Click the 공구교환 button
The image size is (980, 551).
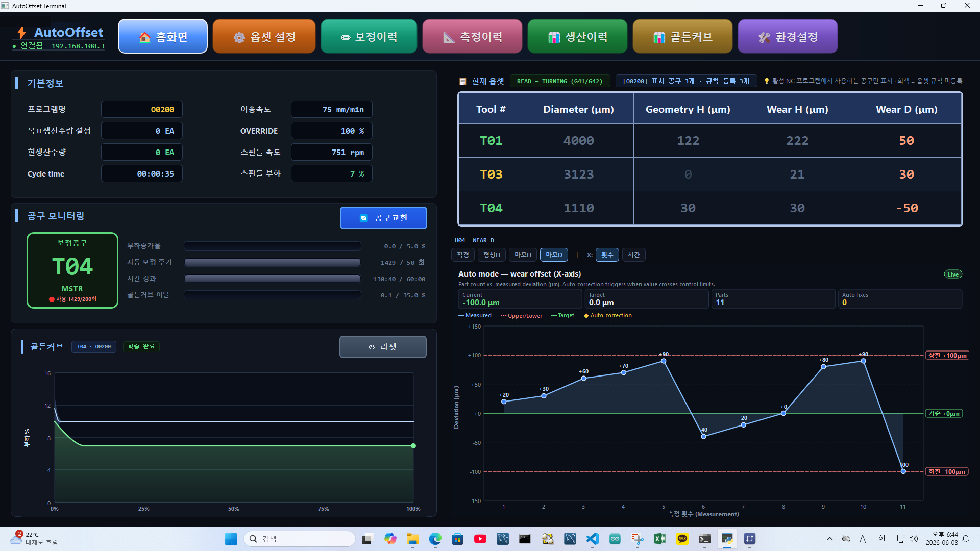383,218
